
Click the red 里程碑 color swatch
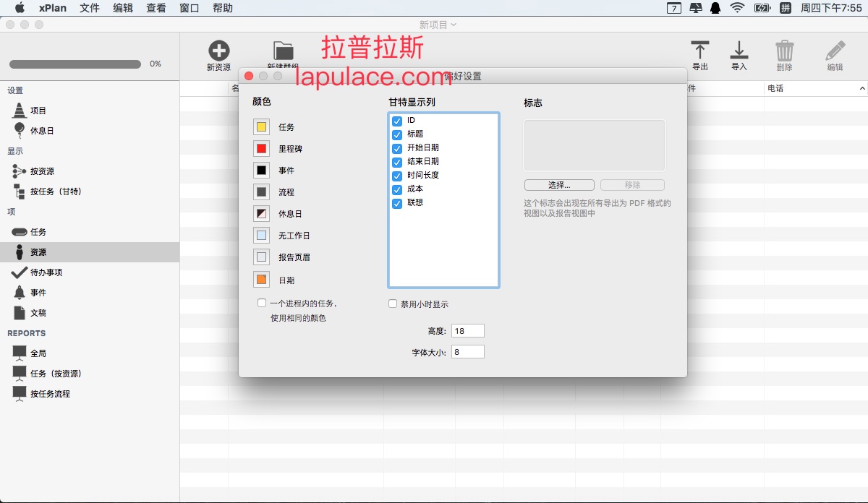click(261, 149)
